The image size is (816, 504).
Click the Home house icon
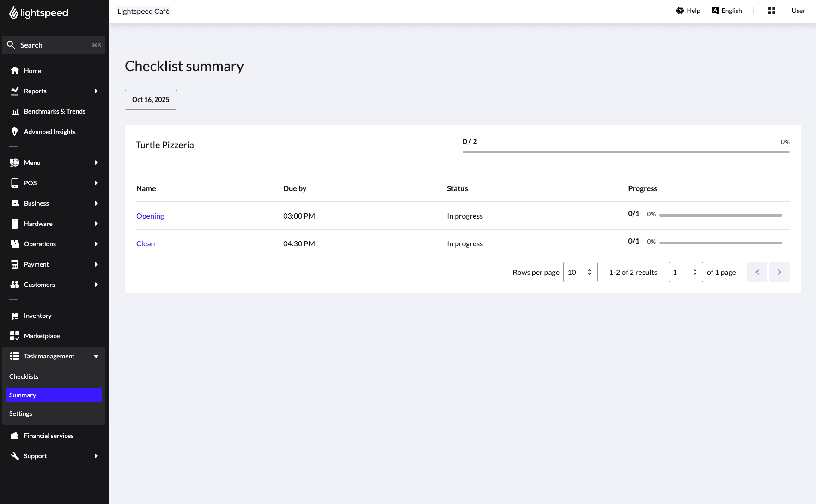[15, 71]
